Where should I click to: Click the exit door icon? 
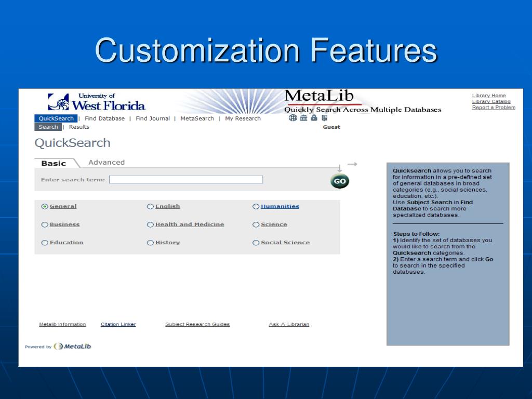pyautogui.click(x=324, y=118)
